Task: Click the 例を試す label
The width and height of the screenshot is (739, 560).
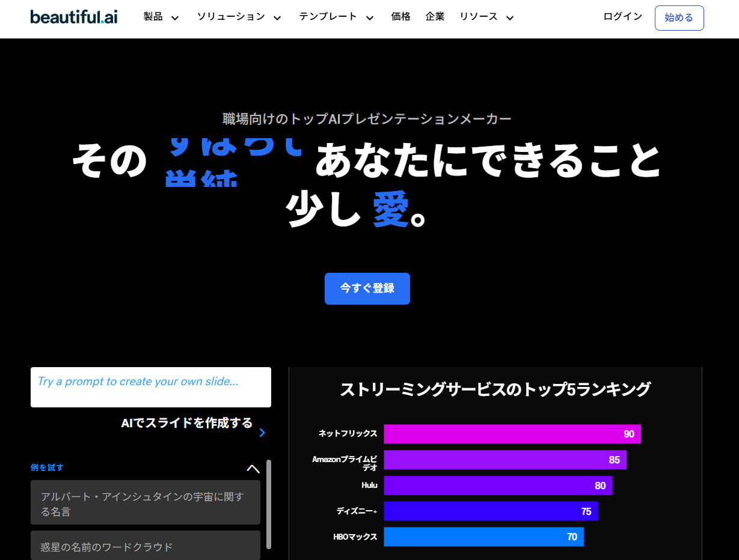Action: click(x=47, y=467)
